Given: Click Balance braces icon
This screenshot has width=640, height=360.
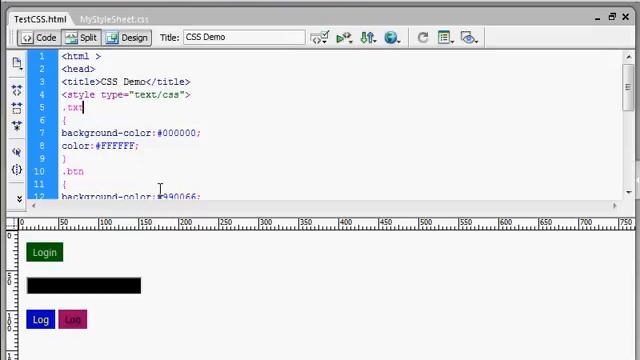Looking at the screenshot, I should (x=17, y=169).
